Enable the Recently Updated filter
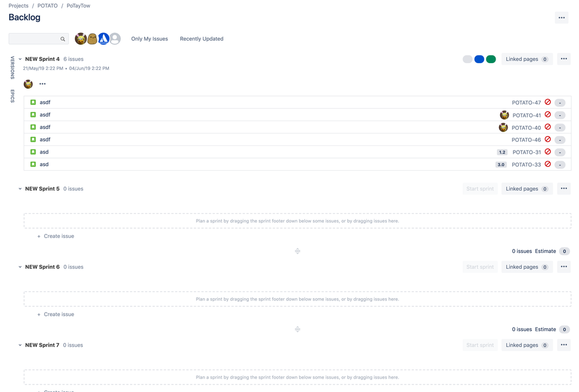 coord(201,38)
